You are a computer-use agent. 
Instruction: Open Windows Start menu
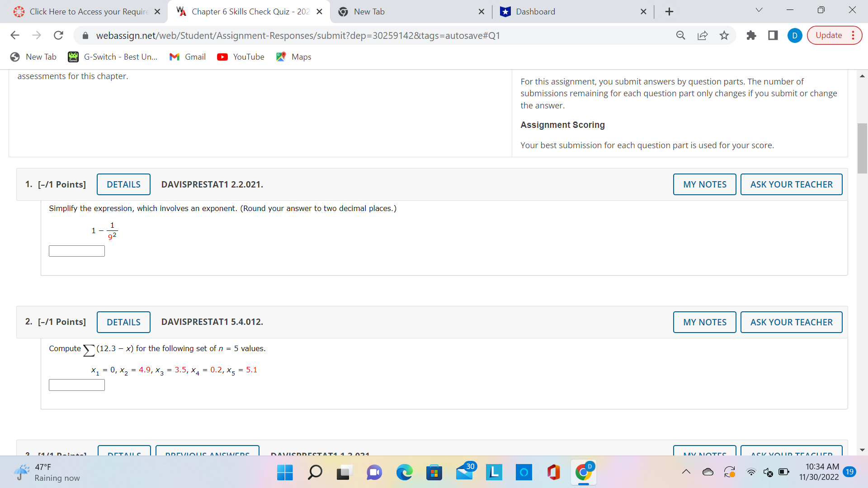(285, 473)
